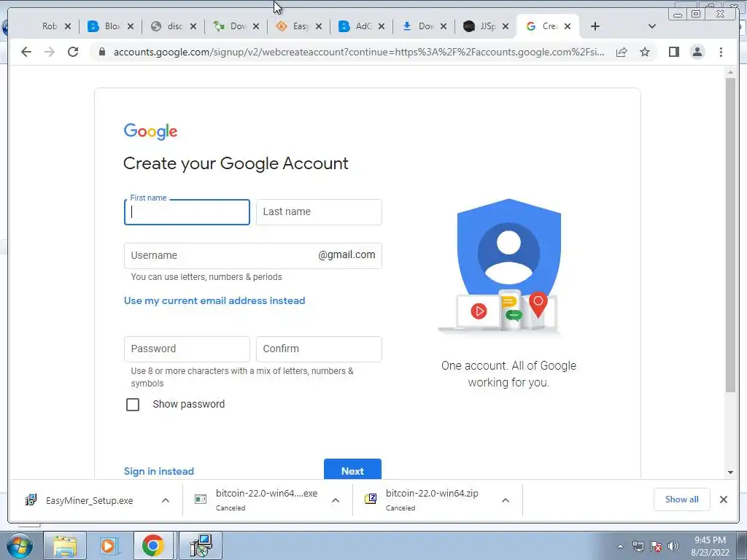Screen dimensions: 747x560
Task: Click the volume speaker tray icon
Action: coord(673,546)
